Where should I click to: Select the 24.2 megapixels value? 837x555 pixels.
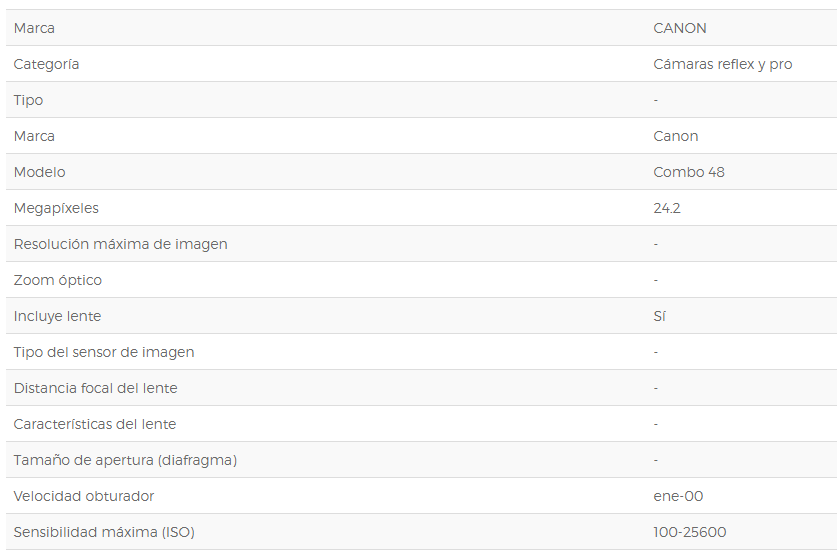[667, 208]
